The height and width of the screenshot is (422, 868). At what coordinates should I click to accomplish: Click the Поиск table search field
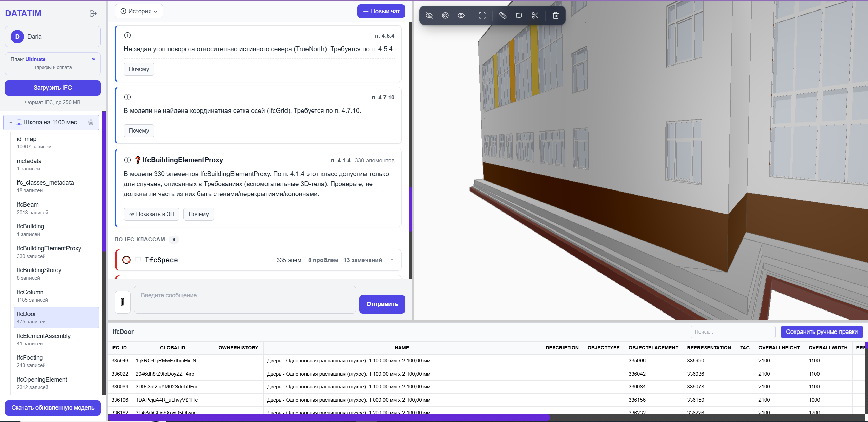pos(733,332)
